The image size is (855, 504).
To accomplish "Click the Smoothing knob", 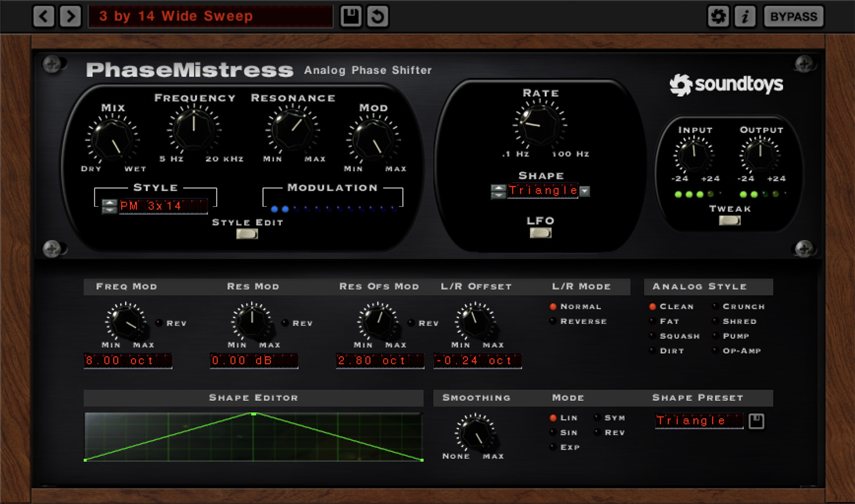I will pyautogui.click(x=476, y=433).
